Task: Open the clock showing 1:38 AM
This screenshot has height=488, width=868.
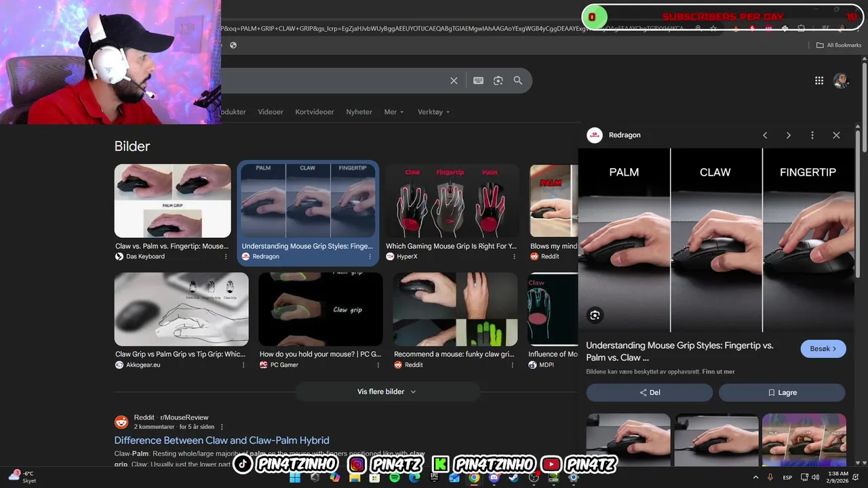Action: click(x=837, y=477)
